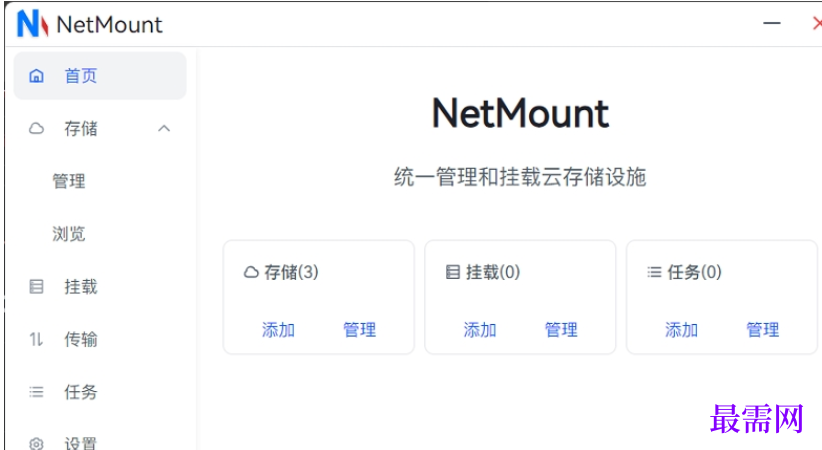Click the drive icon in 挂载(0) card
This screenshot has height=450, width=822.
(x=452, y=272)
